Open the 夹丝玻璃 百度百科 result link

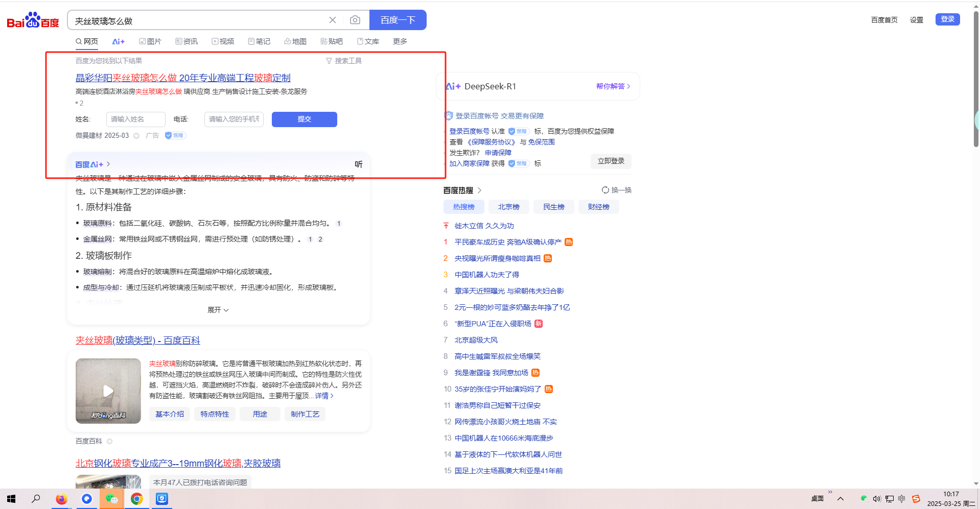[137, 340]
